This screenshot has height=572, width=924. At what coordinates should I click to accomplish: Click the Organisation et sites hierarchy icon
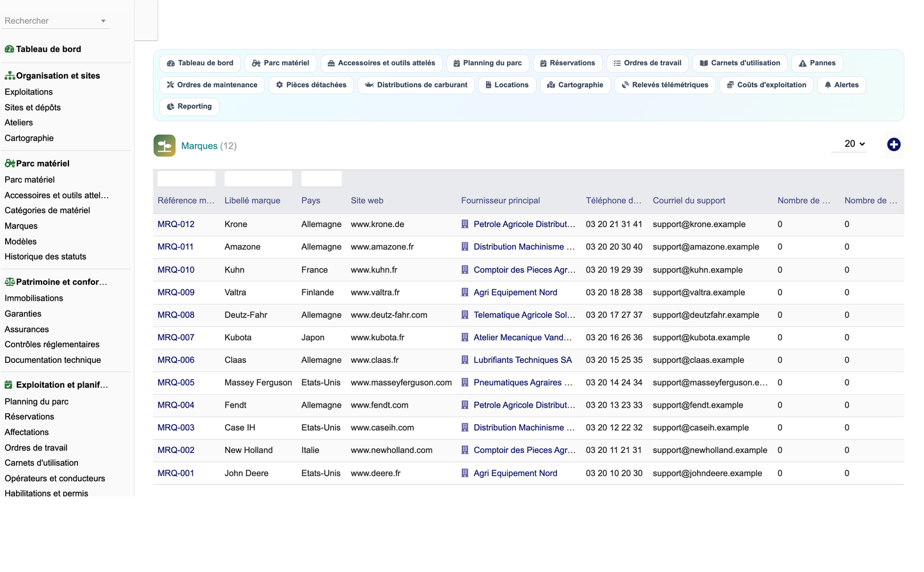[x=10, y=75]
